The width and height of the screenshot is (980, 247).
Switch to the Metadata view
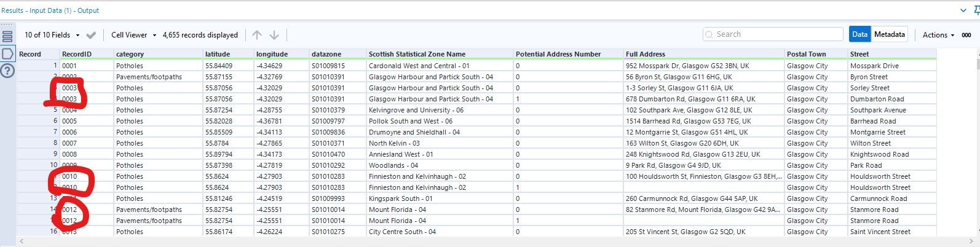click(x=889, y=34)
